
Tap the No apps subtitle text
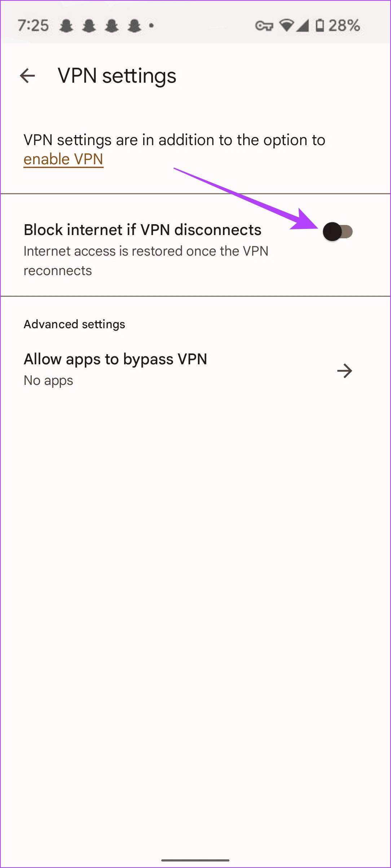[x=48, y=381]
